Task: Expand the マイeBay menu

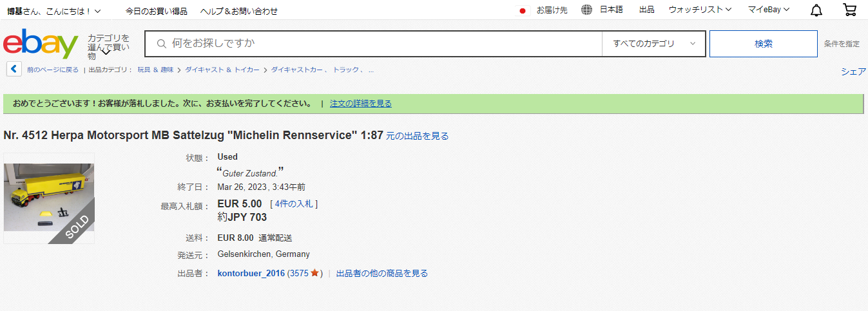Action: coord(768,10)
